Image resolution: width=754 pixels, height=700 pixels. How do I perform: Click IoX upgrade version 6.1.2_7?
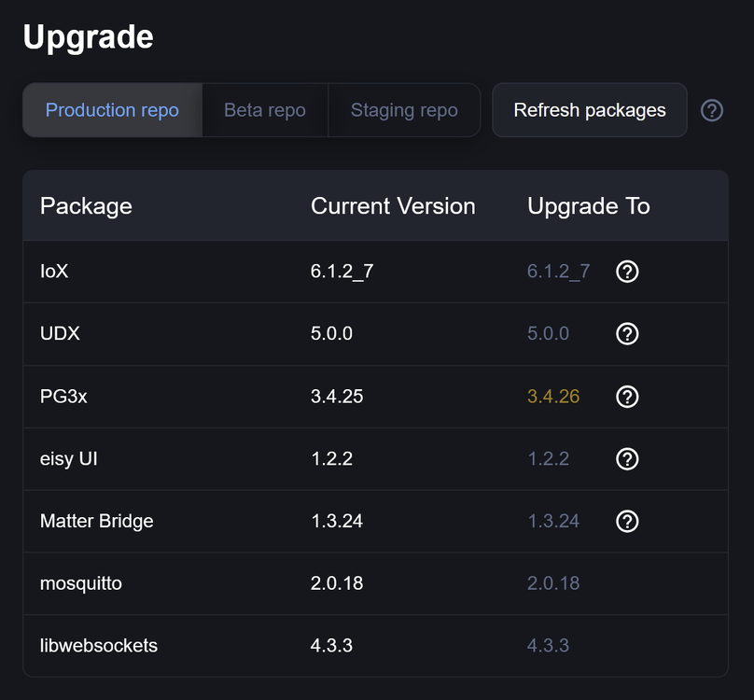(x=558, y=272)
